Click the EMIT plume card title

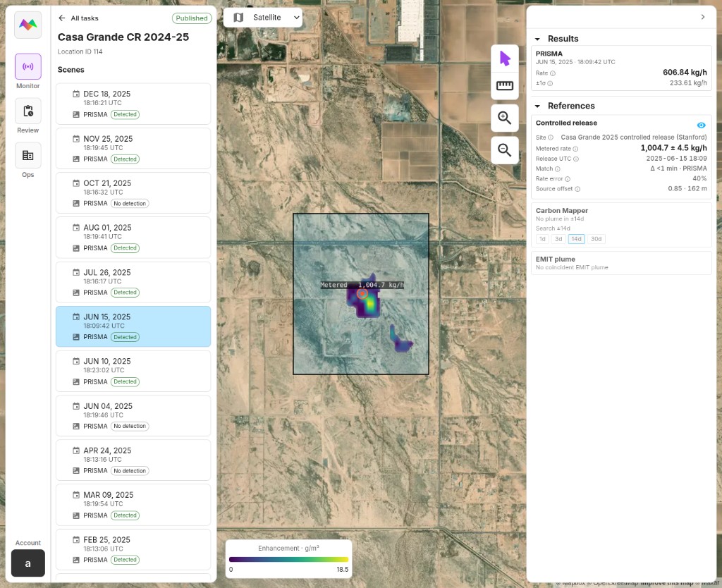click(556, 259)
